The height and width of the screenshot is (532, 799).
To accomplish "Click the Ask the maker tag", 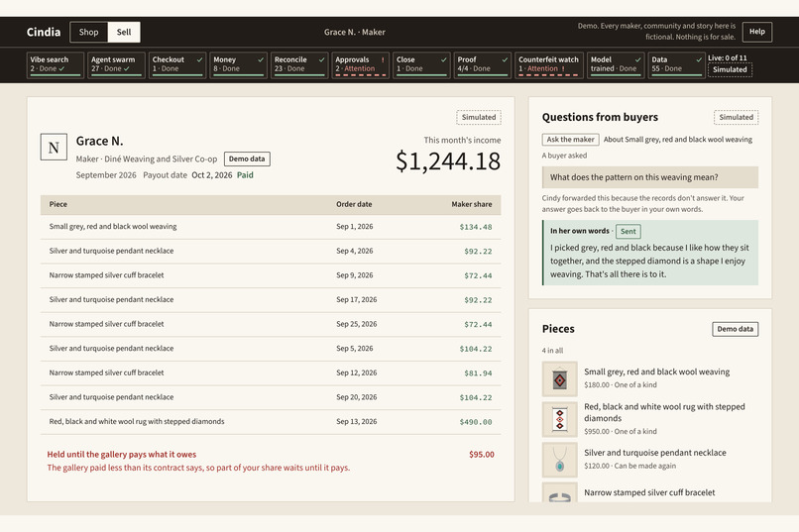I will coord(570,140).
